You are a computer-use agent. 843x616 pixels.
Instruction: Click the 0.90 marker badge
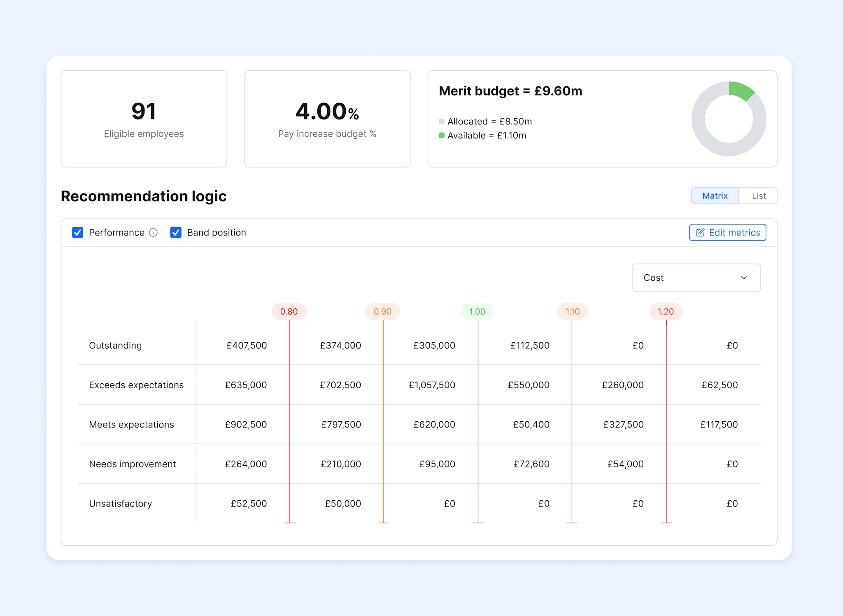point(383,312)
